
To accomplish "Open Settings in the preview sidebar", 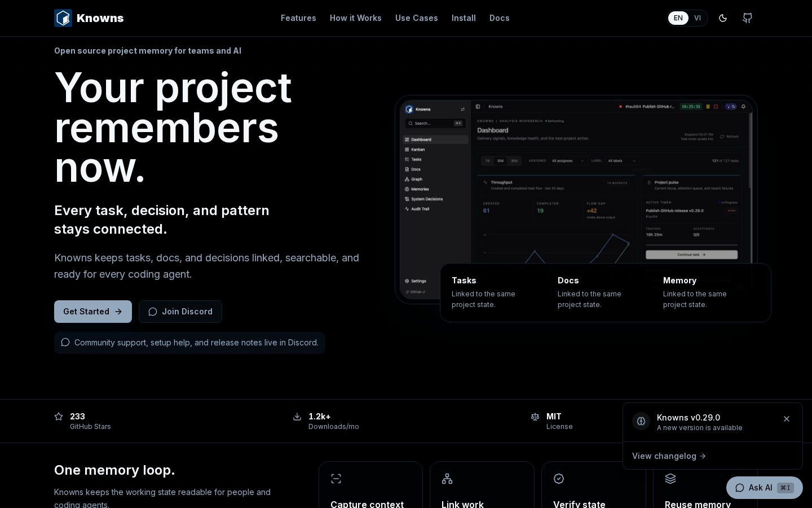I will click(416, 281).
